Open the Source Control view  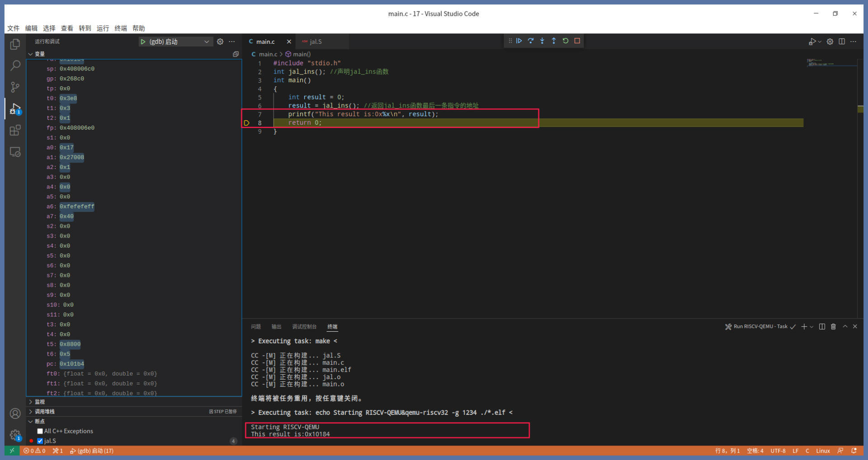(15, 87)
